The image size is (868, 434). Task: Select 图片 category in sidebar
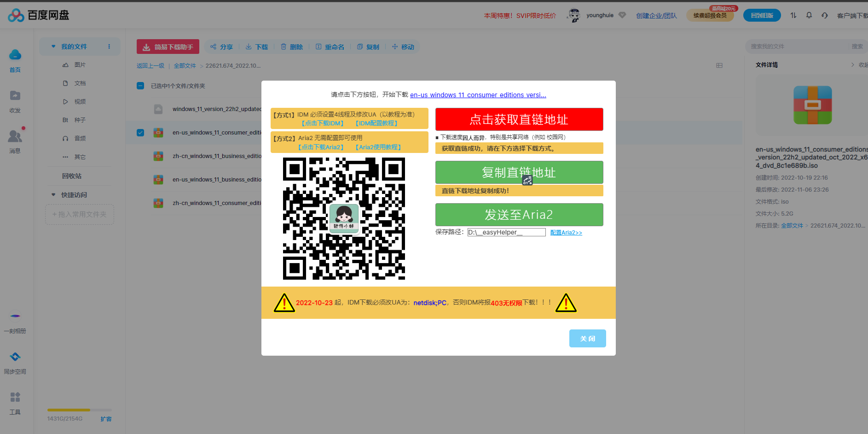80,65
